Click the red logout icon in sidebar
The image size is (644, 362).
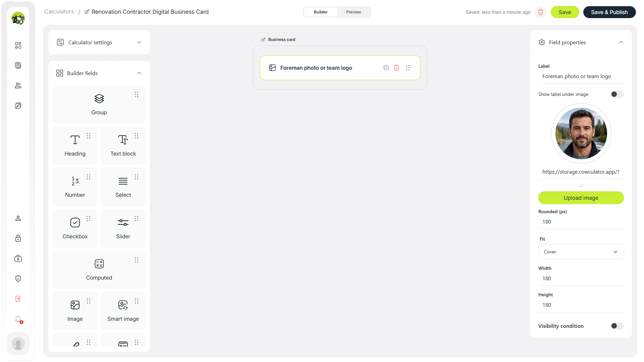click(18, 299)
